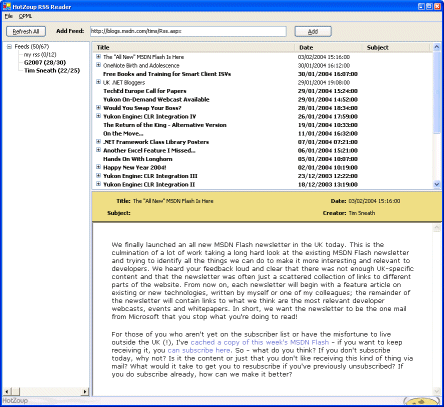Click the HotZoup app icon in title bar
Image resolution: width=444 pixels, height=407 pixels.
pyautogui.click(x=7, y=6)
